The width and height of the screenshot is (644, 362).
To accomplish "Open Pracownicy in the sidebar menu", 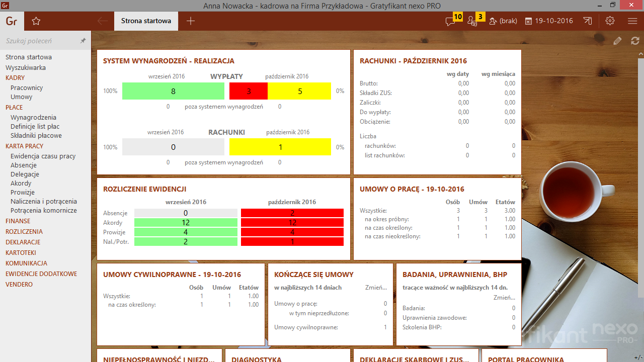I will (27, 88).
